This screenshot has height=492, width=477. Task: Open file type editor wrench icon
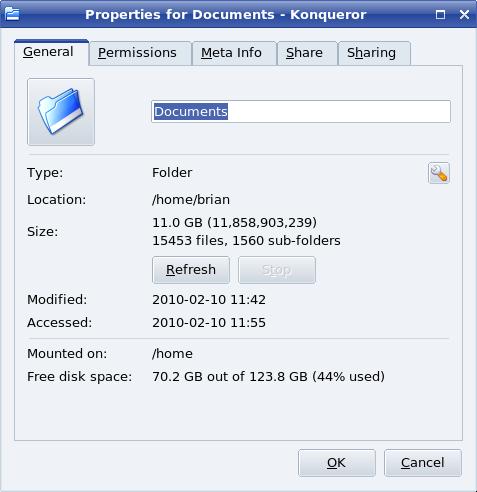tap(439, 173)
